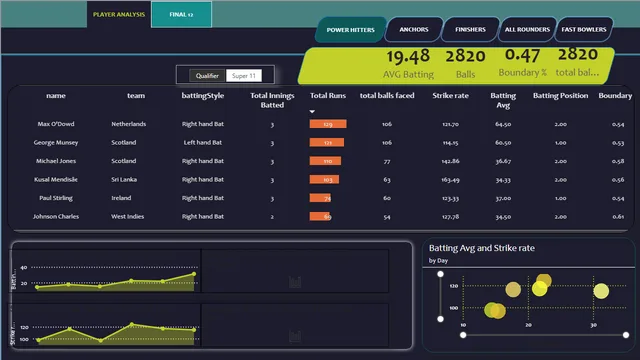This screenshot has height=360, width=640.
Task: Click the upper empty chart placeholder icon
Action: coord(295,282)
